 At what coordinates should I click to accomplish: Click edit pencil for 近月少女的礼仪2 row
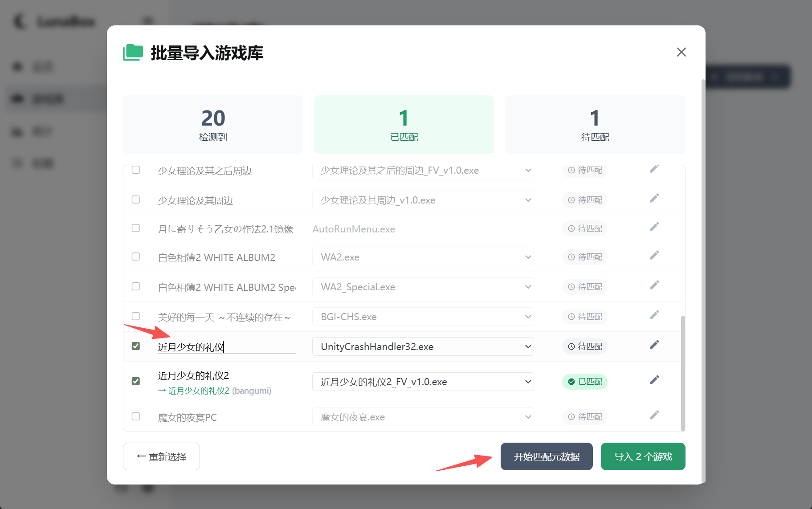click(x=654, y=380)
